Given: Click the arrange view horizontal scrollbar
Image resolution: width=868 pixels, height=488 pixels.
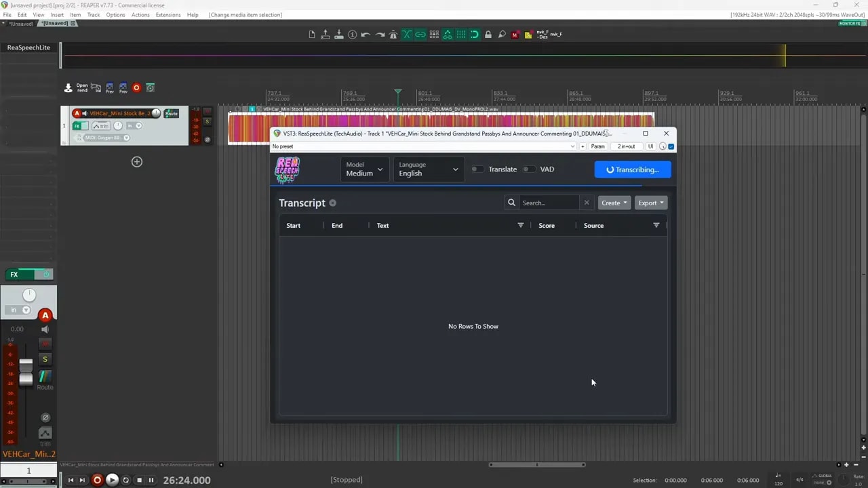Looking at the screenshot, I should tap(537, 465).
